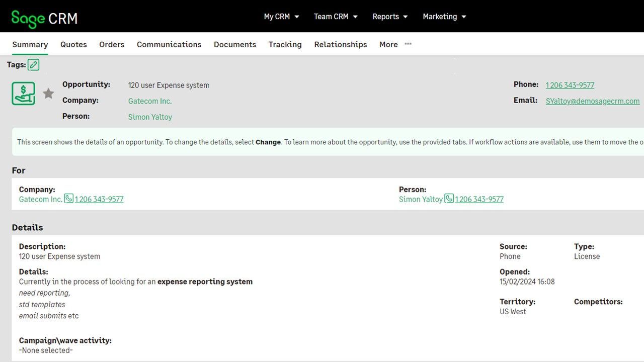The height and width of the screenshot is (362, 644).
Task: Edit tags with the pencil icon
Action: pyautogui.click(x=33, y=64)
